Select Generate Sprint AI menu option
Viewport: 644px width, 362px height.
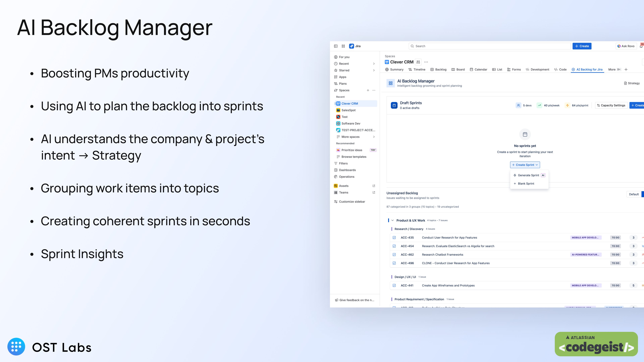(528, 175)
